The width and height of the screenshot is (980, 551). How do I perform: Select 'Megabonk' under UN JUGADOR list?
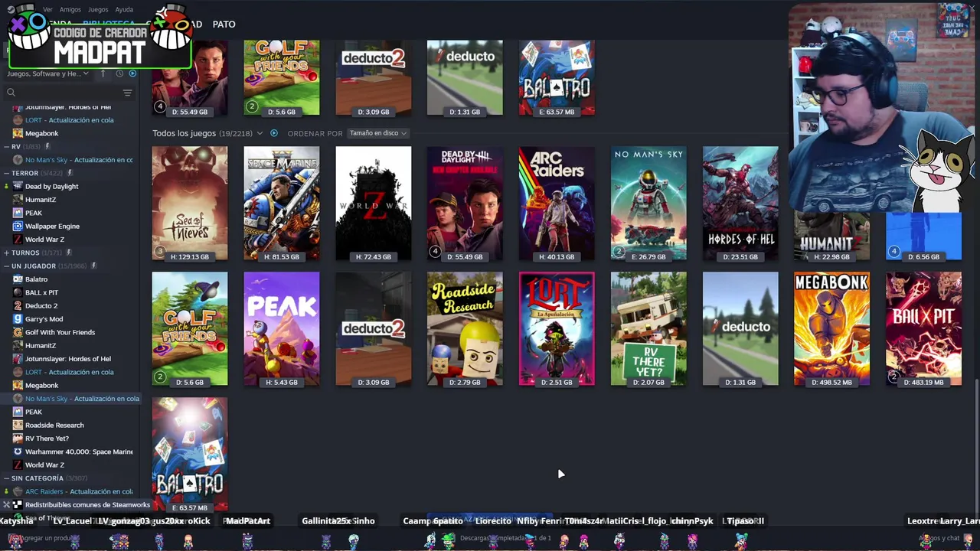tap(41, 385)
